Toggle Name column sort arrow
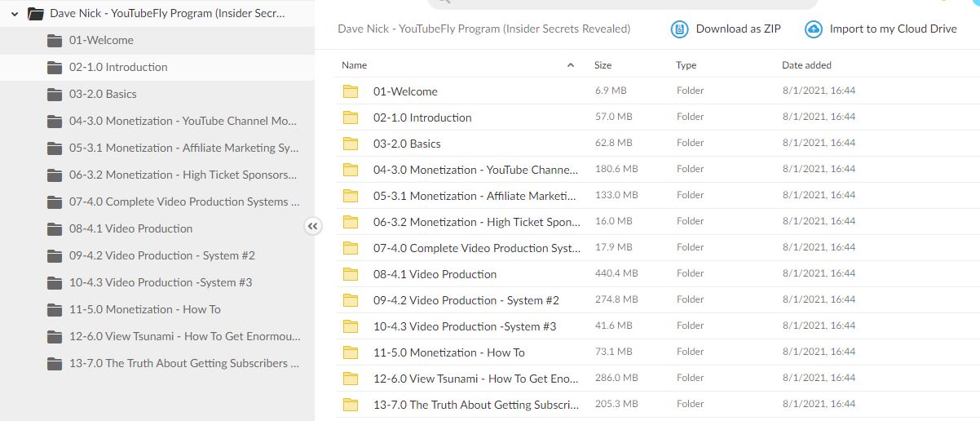This screenshot has height=421, width=980. [571, 65]
